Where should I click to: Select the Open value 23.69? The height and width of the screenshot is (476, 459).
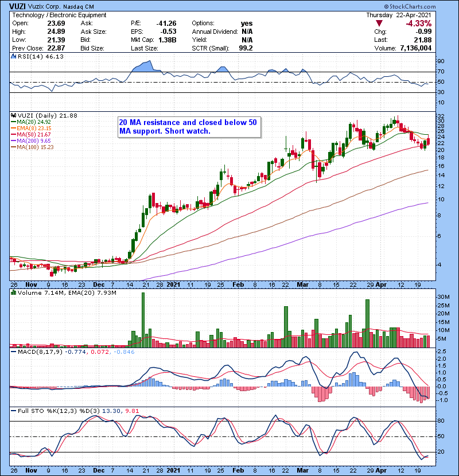(56, 24)
